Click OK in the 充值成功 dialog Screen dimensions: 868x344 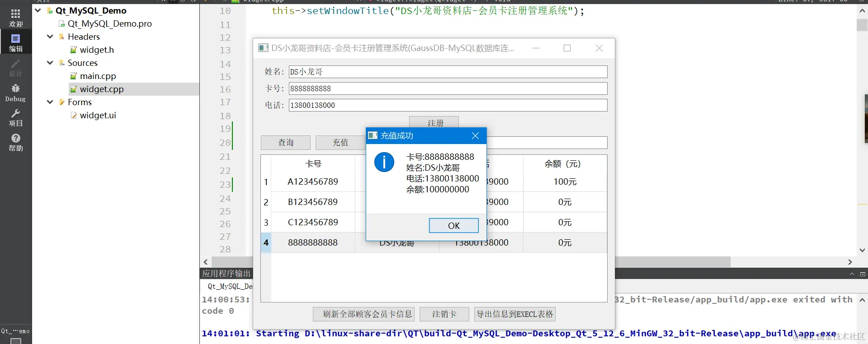[453, 226]
